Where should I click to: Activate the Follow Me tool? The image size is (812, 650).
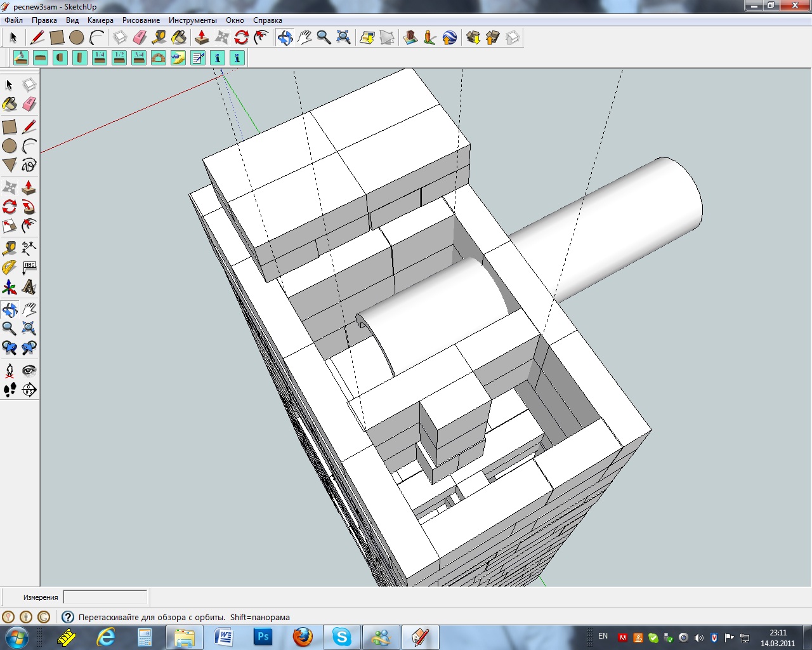click(29, 207)
